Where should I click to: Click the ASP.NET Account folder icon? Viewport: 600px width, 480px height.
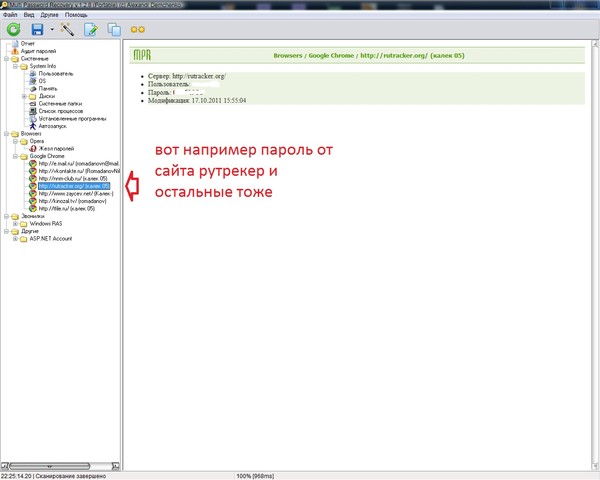pos(24,239)
